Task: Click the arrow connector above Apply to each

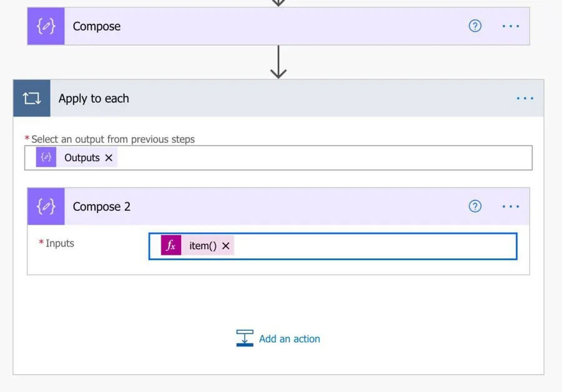Action: (279, 62)
